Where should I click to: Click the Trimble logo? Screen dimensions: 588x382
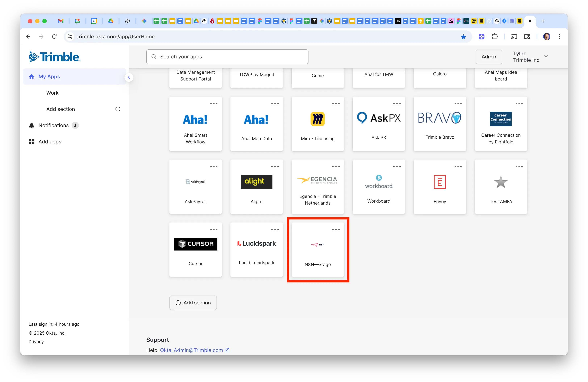(x=55, y=57)
